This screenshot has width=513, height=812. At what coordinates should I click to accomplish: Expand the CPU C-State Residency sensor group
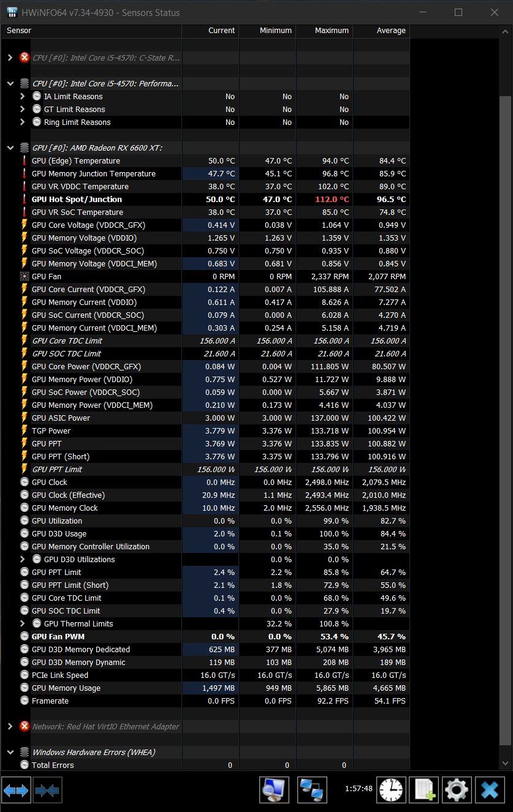pos(10,58)
